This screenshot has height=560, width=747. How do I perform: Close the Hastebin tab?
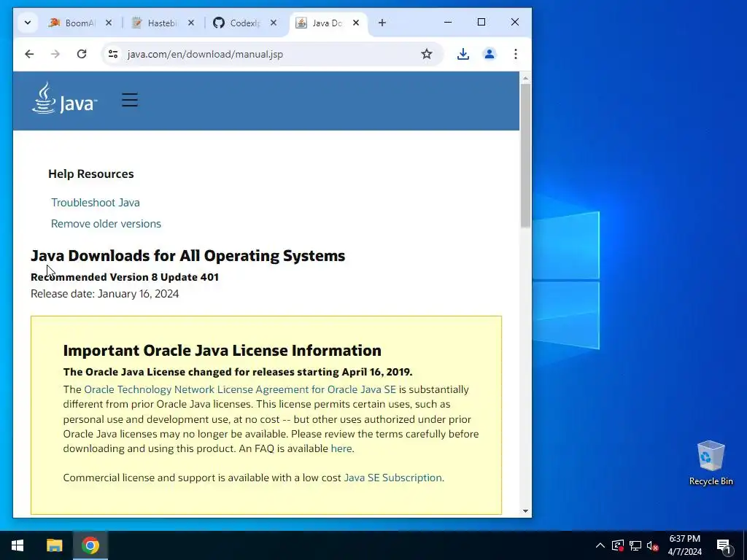[191, 23]
